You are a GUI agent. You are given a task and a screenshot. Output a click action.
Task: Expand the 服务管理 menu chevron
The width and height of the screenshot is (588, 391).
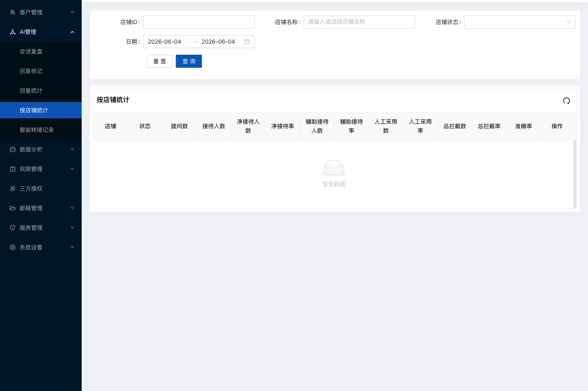tap(72, 227)
